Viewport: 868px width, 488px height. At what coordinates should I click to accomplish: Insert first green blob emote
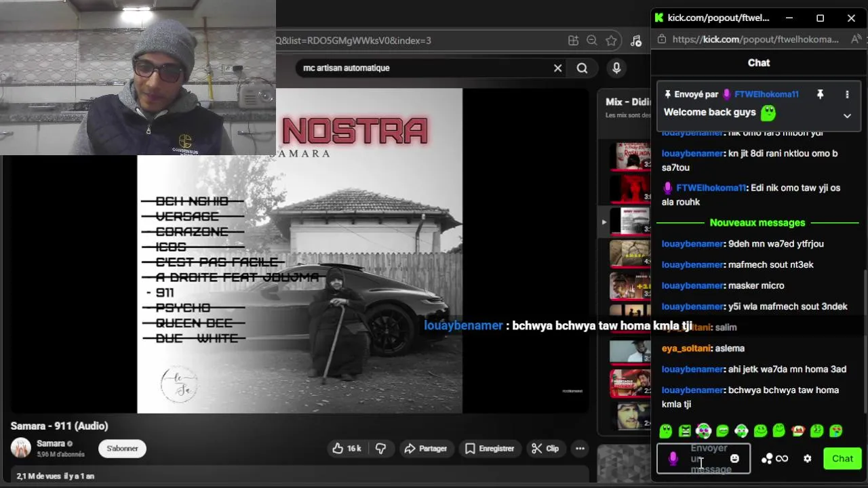pos(665,430)
